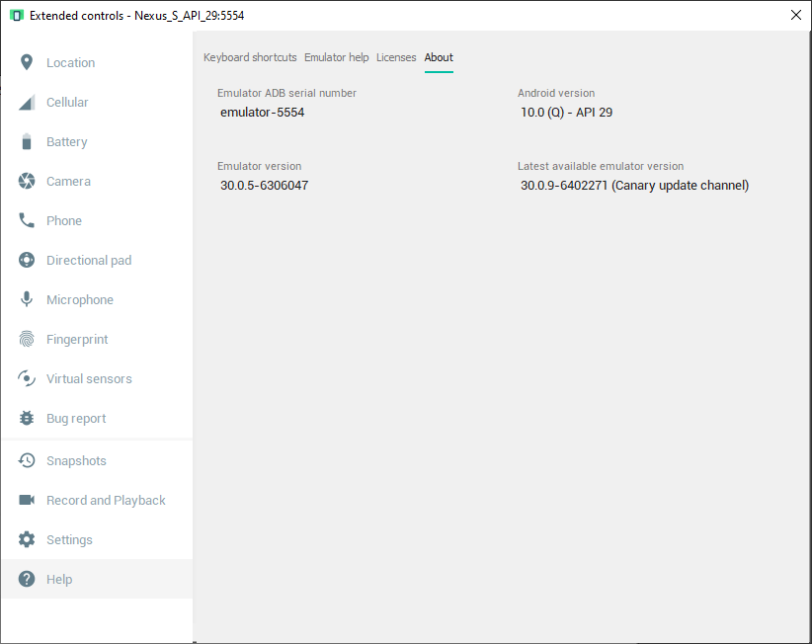
Task: Open the Phone handset icon
Action: pyautogui.click(x=27, y=221)
